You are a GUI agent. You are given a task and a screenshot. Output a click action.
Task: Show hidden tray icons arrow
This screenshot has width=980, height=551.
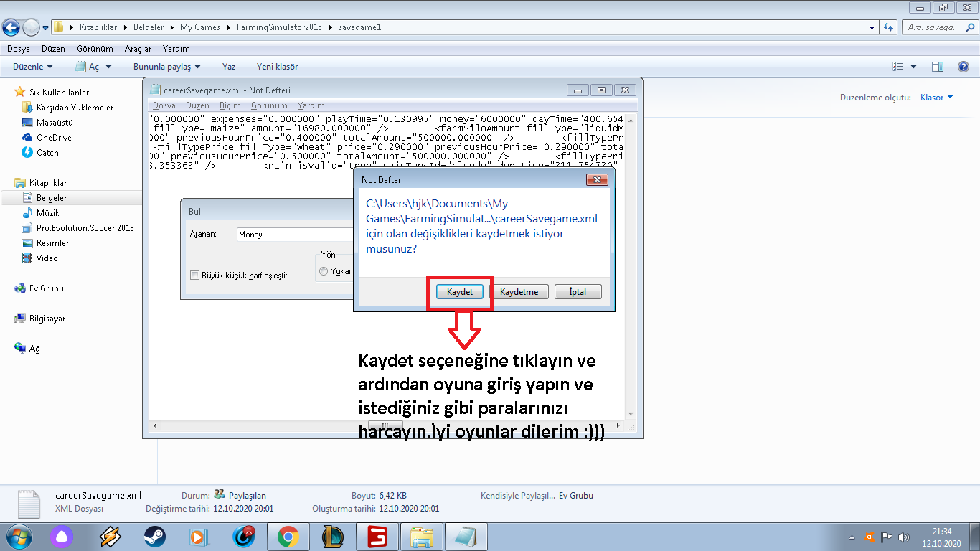coord(852,537)
